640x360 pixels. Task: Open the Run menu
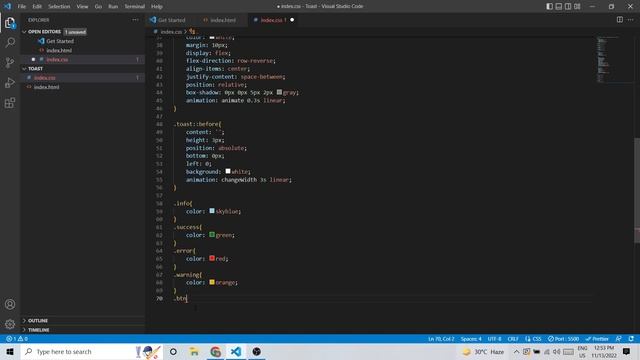(x=113, y=7)
